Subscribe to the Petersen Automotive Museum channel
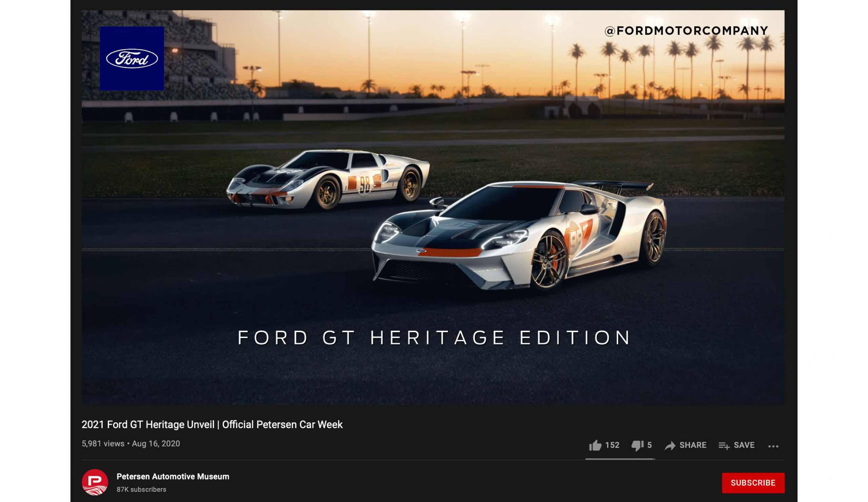868x502 pixels. [x=753, y=483]
